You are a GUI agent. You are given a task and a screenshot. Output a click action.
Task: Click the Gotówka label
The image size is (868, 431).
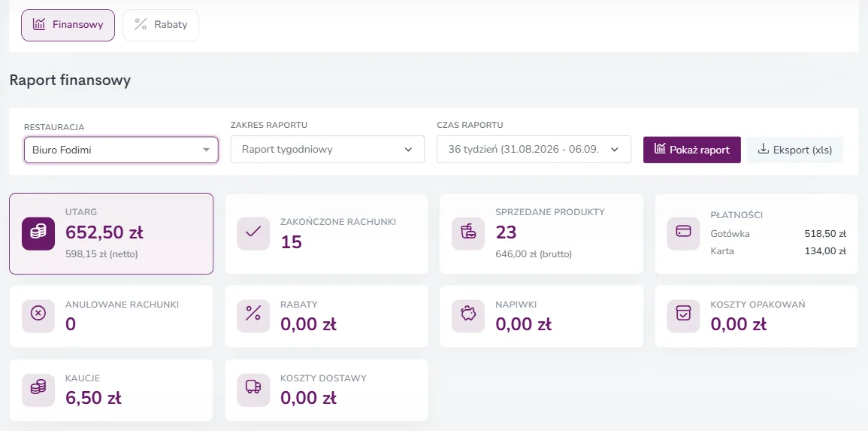click(730, 234)
